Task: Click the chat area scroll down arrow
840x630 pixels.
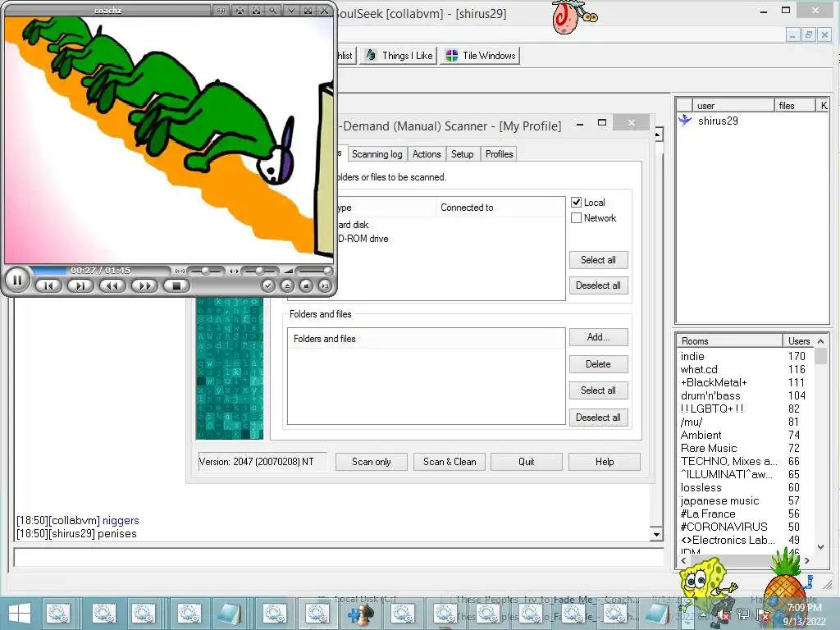Action: click(657, 535)
